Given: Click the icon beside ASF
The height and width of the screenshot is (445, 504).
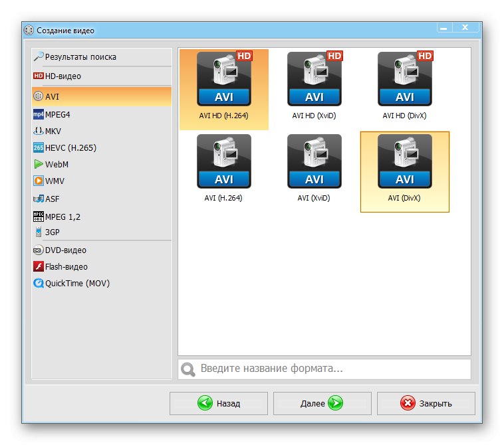Looking at the screenshot, I should click(x=39, y=199).
